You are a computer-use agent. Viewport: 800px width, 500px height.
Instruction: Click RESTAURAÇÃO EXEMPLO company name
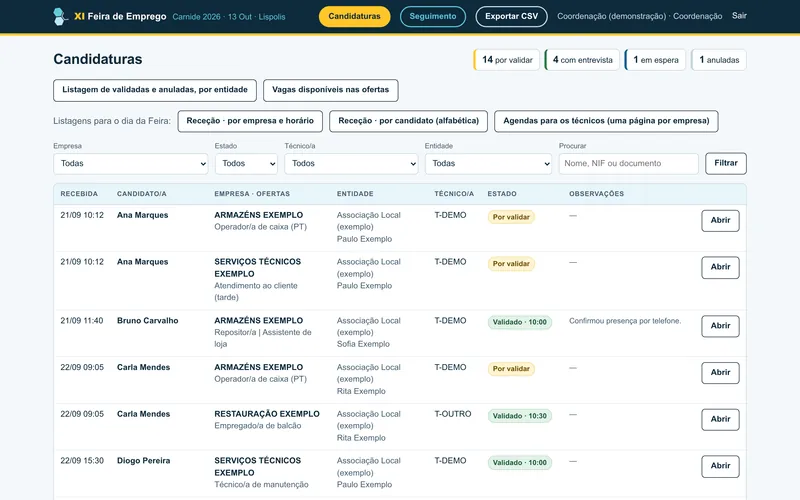pyautogui.click(x=267, y=414)
